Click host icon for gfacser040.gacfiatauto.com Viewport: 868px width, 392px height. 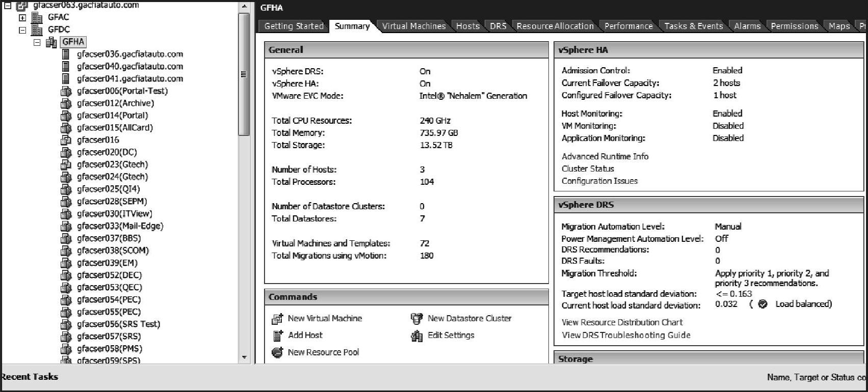tap(66, 66)
